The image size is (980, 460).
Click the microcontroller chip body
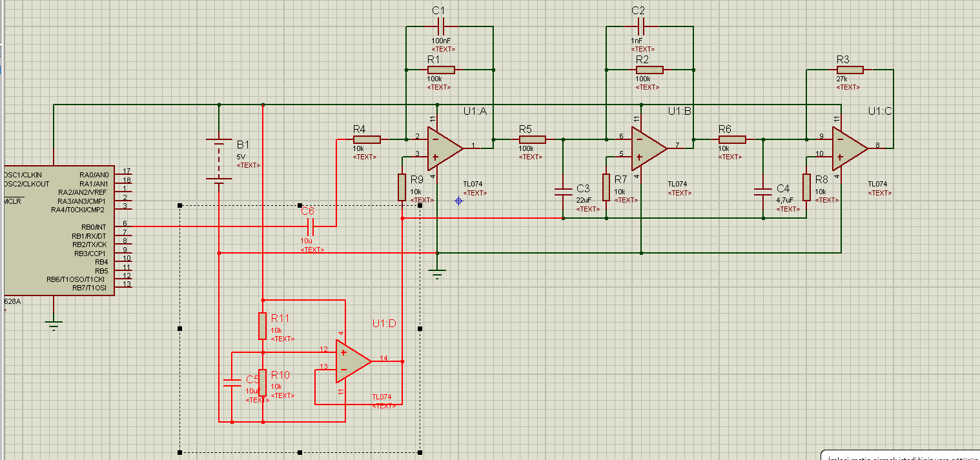pos(59,230)
